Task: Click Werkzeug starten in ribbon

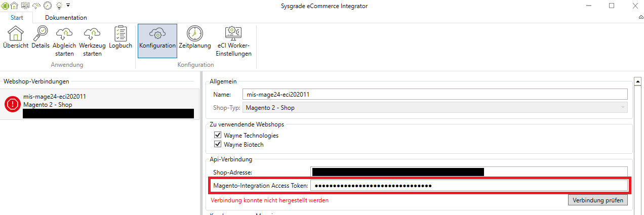Action: click(92, 41)
